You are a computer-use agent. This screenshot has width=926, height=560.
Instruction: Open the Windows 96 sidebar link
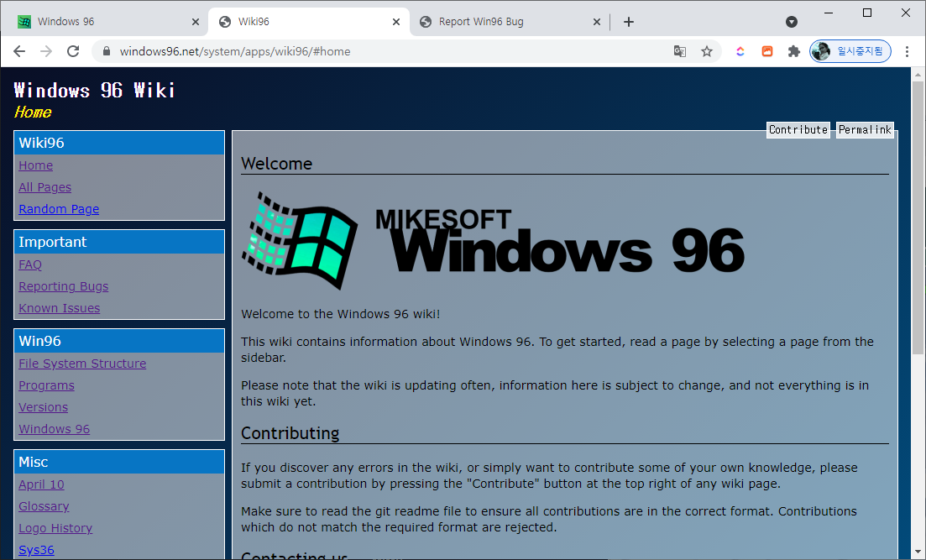(x=54, y=430)
